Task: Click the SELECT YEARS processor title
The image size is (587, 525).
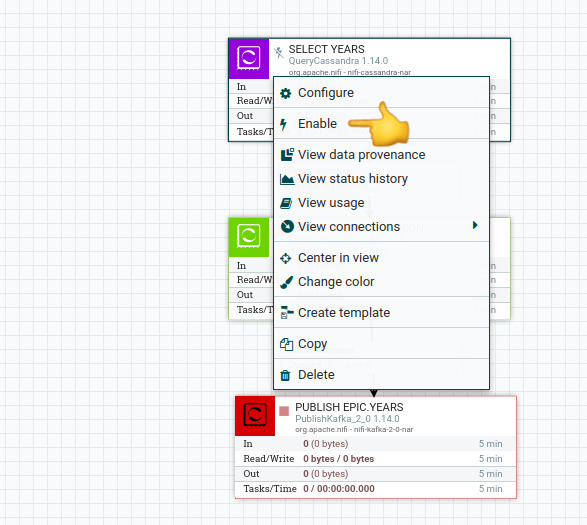Action: [326, 49]
